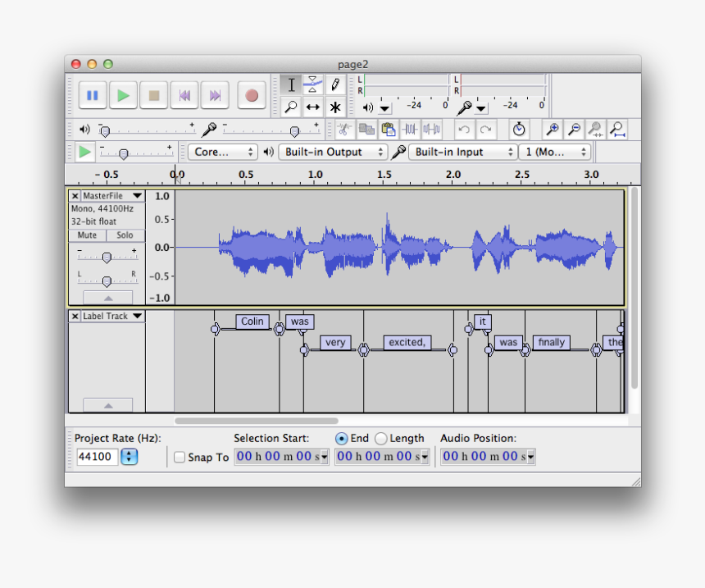The width and height of the screenshot is (705, 588).
Task: Click the output meter speaker icon
Action: 368,107
